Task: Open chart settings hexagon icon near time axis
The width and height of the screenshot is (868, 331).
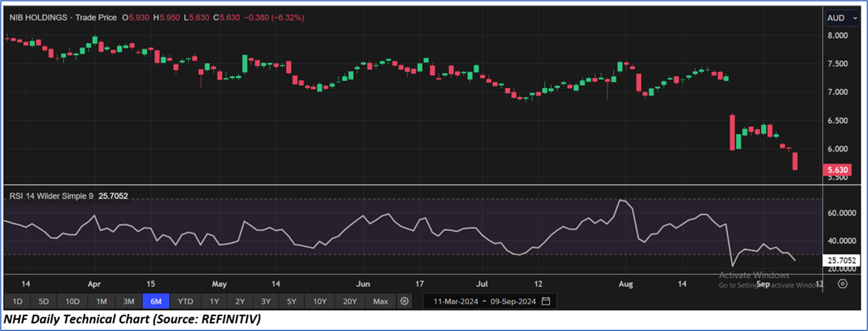Action: tap(843, 284)
